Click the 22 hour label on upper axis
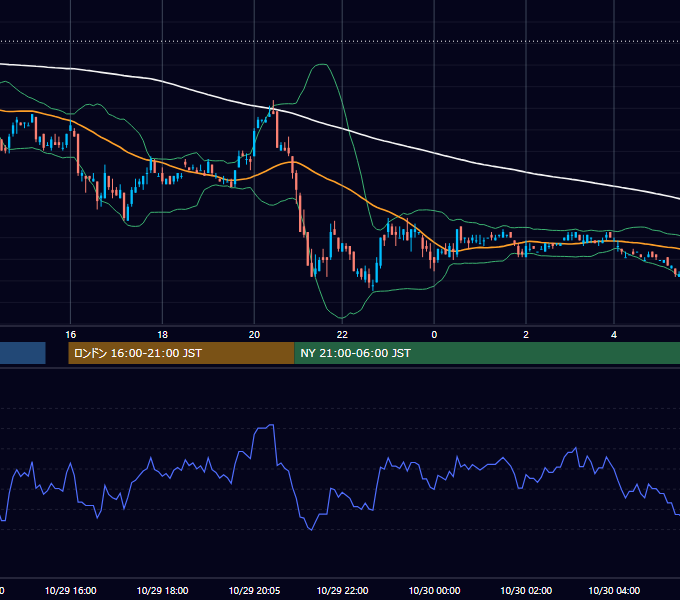This screenshot has height=600, width=680. (x=342, y=335)
